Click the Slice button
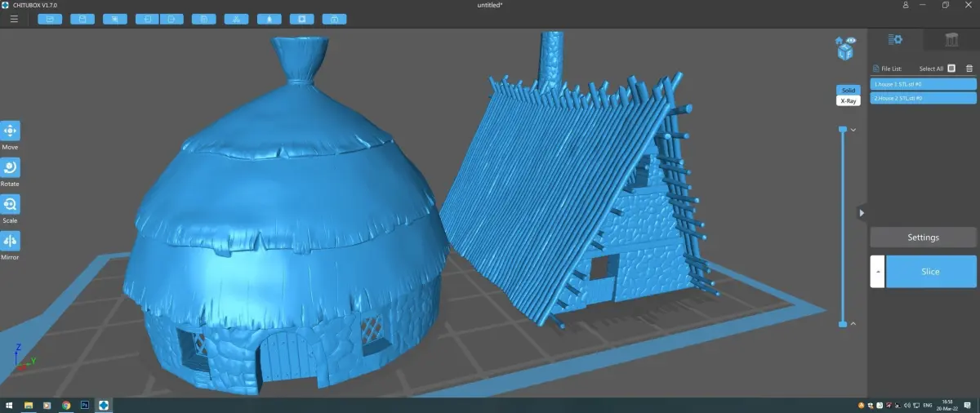This screenshot has width=980, height=413. [931, 271]
